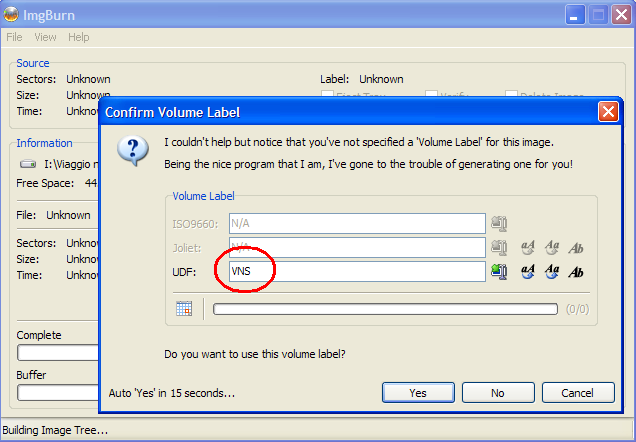This screenshot has height=442, width=636.
Task: Click No to reject the volume label
Action: tap(498, 393)
